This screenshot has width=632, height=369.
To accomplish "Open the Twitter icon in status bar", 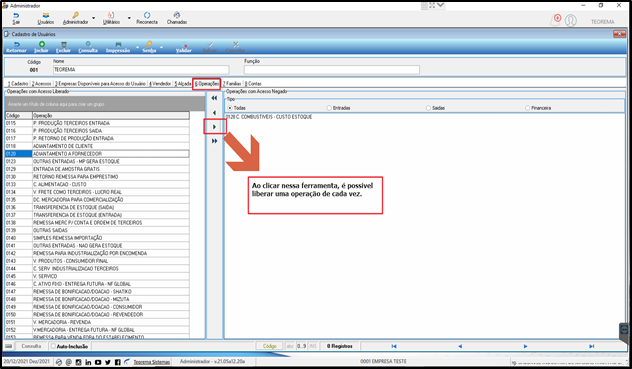I will [x=108, y=362].
